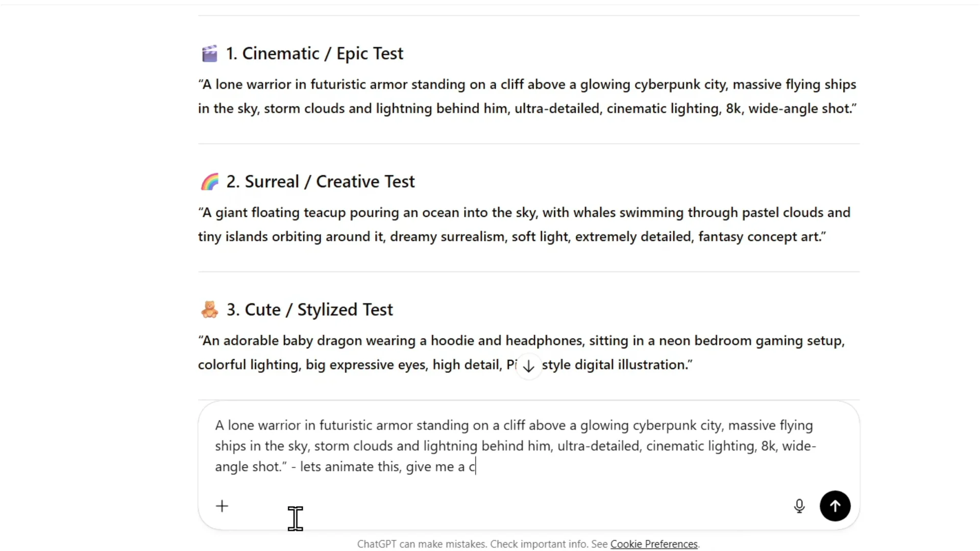The width and height of the screenshot is (980, 551).
Task: Click the rainbow emoji beside Surreal heading
Action: click(x=210, y=182)
